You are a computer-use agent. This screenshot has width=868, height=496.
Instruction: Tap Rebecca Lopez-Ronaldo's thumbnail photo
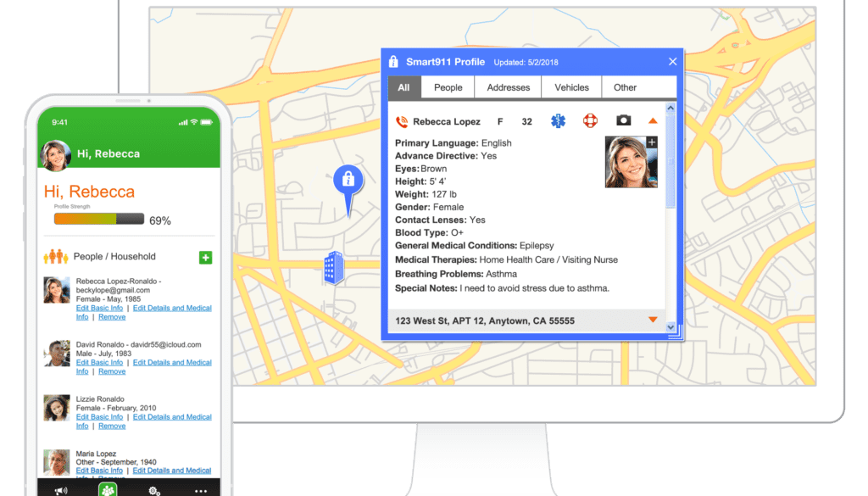(x=57, y=290)
